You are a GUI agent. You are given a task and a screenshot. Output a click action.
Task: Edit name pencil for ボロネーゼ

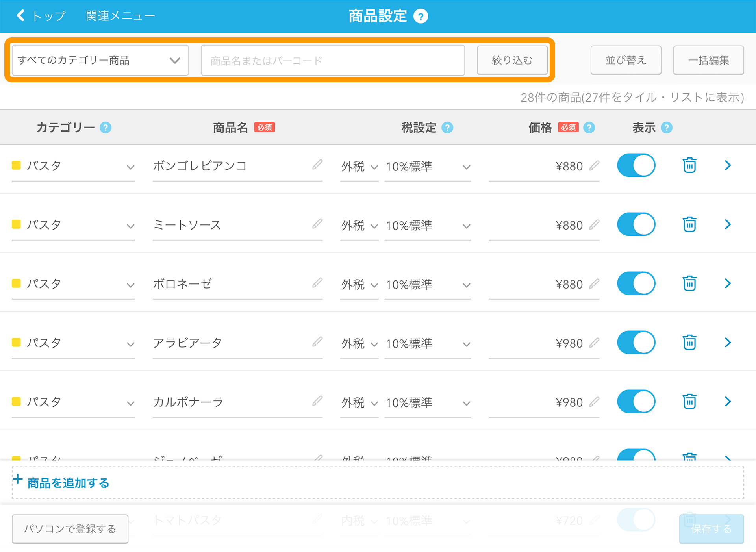[317, 283]
